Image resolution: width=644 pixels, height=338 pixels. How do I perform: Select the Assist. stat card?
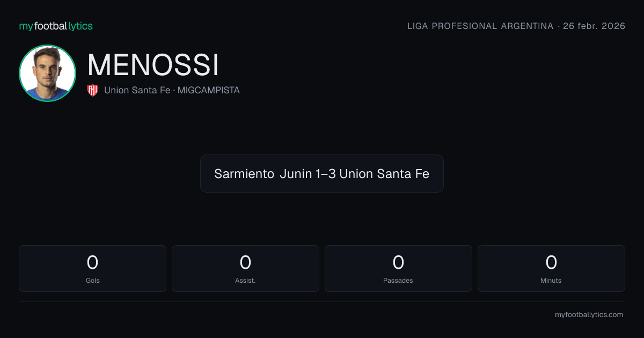click(x=245, y=268)
